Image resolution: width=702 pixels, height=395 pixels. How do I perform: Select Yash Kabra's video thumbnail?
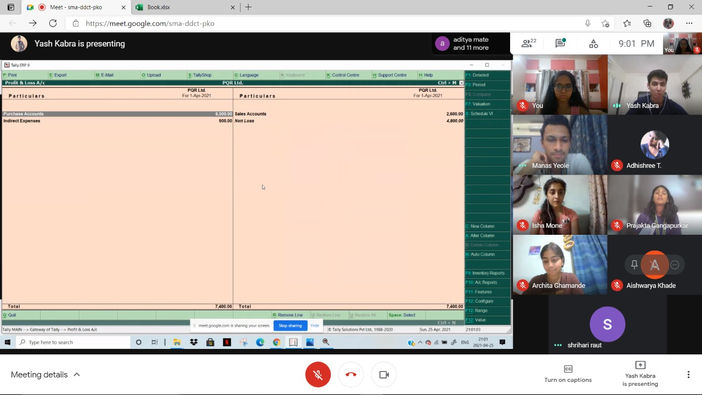pyautogui.click(x=655, y=85)
